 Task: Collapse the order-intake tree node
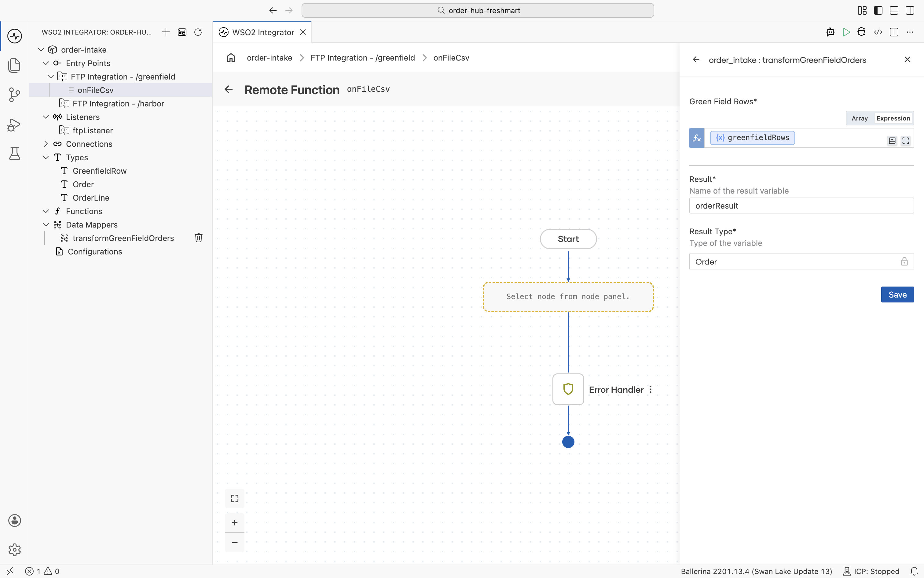(41, 50)
